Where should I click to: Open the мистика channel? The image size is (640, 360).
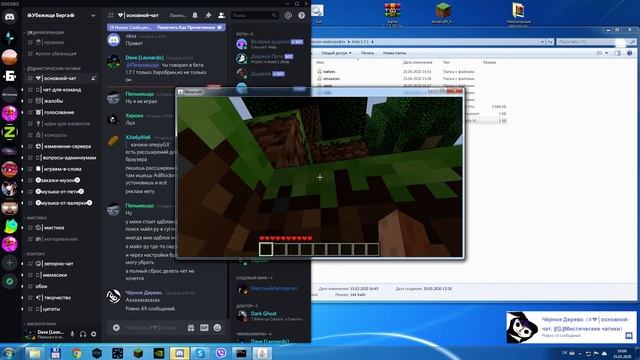pos(61,228)
